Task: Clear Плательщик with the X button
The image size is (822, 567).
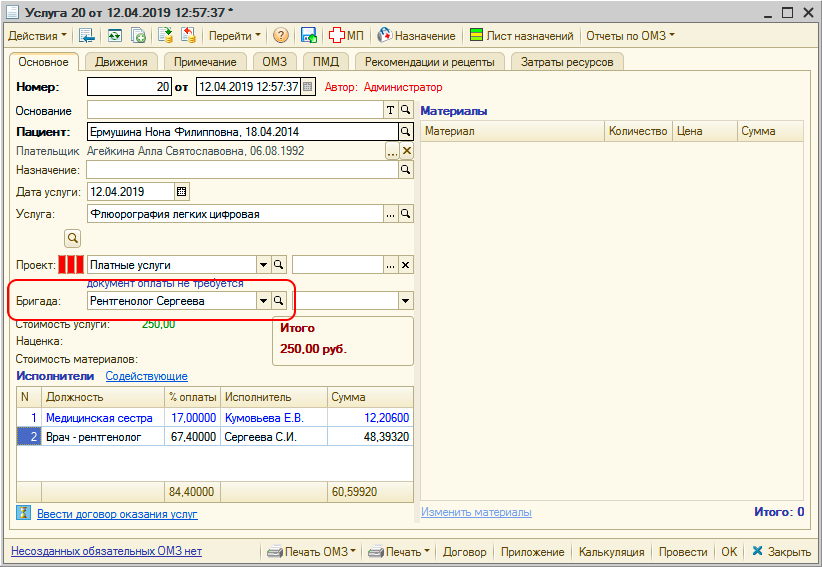Action: point(406,151)
